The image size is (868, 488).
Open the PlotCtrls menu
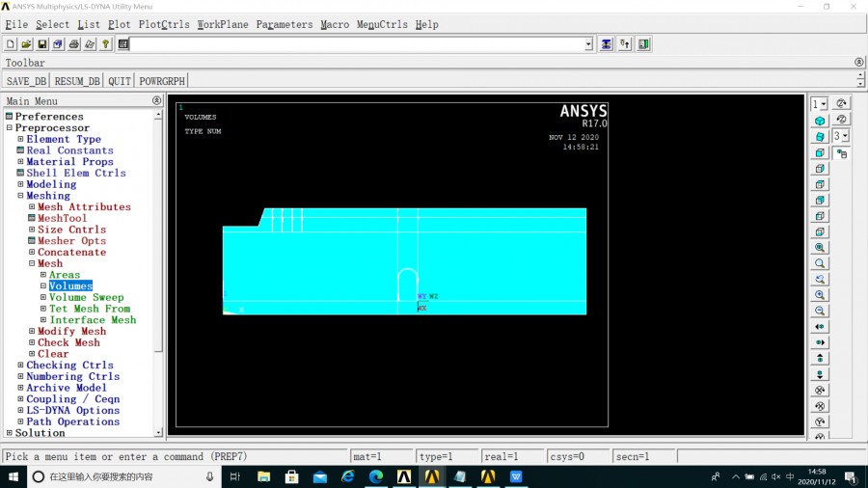[164, 24]
